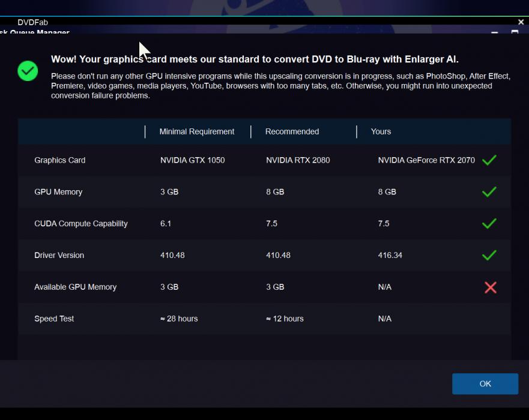Click the Driver Version green checkmark
Viewport: 529px width, 420px height.
pyautogui.click(x=489, y=255)
